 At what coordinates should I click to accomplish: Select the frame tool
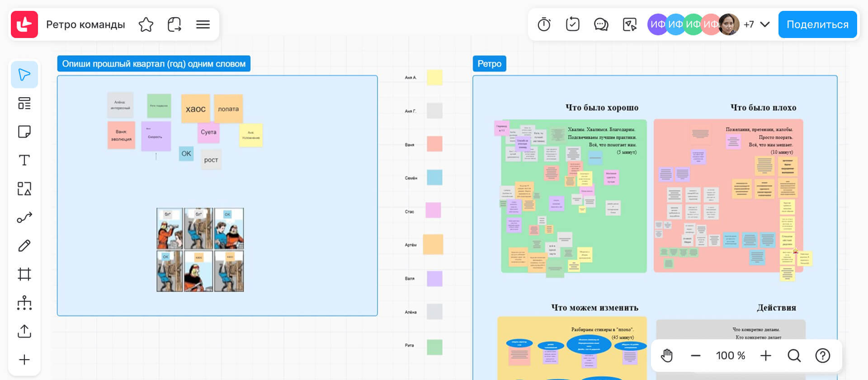pyautogui.click(x=24, y=274)
